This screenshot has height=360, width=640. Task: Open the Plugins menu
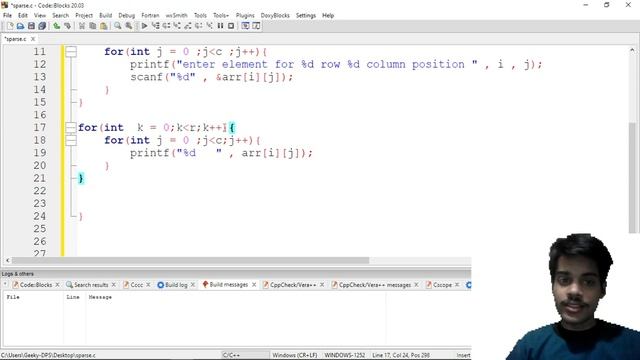pyautogui.click(x=245, y=15)
